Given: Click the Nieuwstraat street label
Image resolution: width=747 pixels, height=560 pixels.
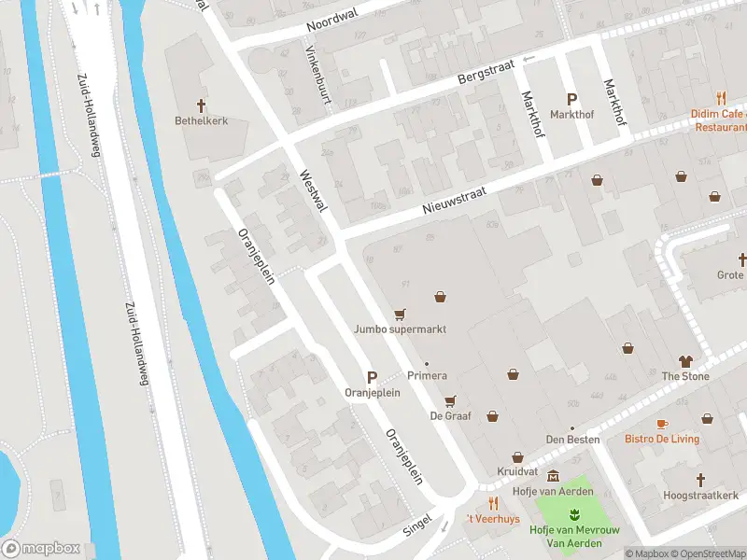Looking at the screenshot, I should [455, 201].
